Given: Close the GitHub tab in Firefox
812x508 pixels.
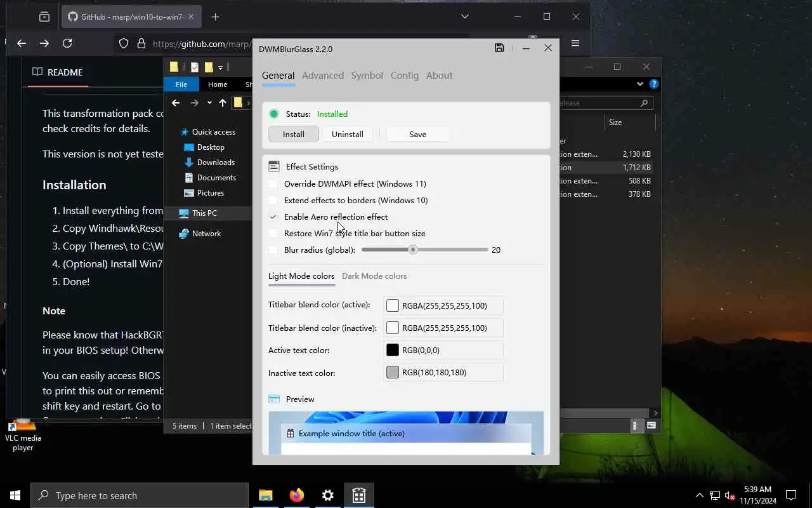Looking at the screenshot, I should pyautogui.click(x=191, y=17).
